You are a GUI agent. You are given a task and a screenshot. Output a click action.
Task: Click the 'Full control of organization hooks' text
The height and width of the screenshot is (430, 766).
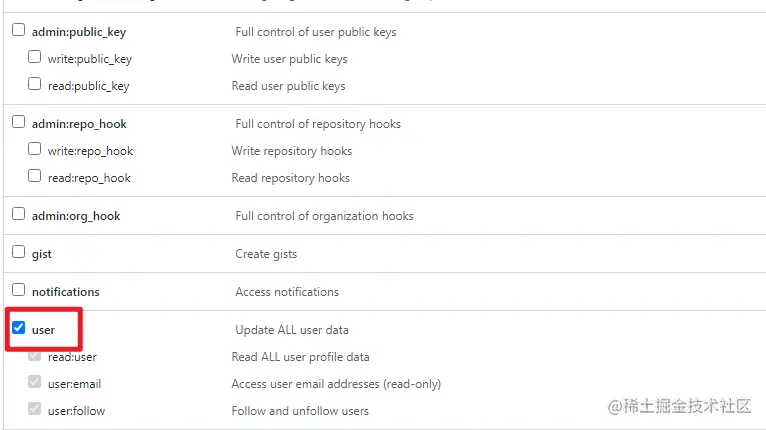coord(324,216)
